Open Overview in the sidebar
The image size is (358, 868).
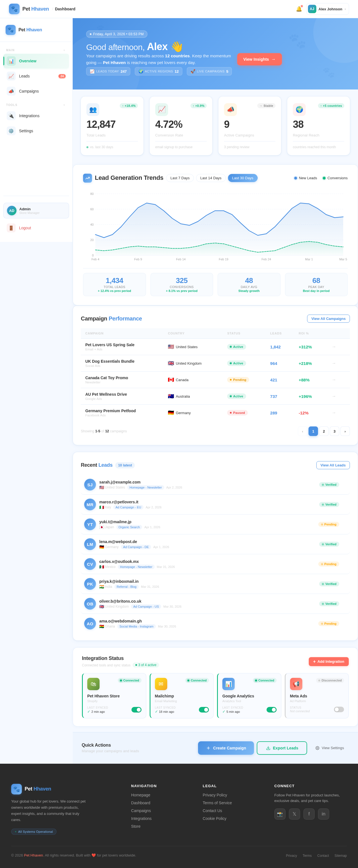tap(36, 61)
